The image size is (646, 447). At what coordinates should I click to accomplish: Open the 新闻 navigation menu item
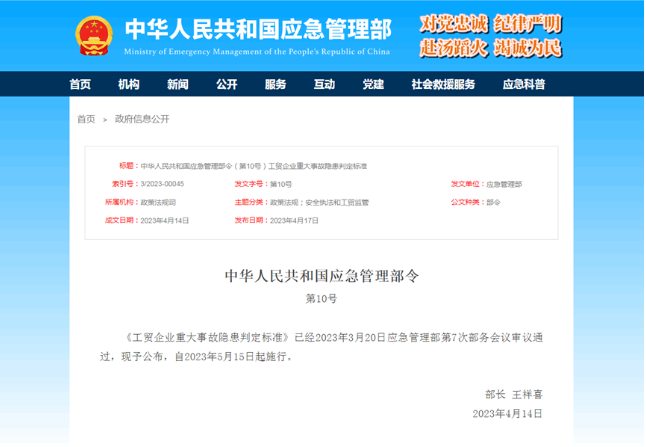pyautogui.click(x=178, y=84)
